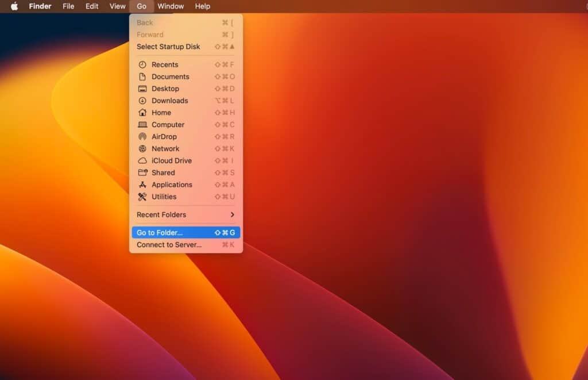Viewport: 588px width, 380px height.
Task: Click the Computer laptop icon
Action: pos(142,125)
